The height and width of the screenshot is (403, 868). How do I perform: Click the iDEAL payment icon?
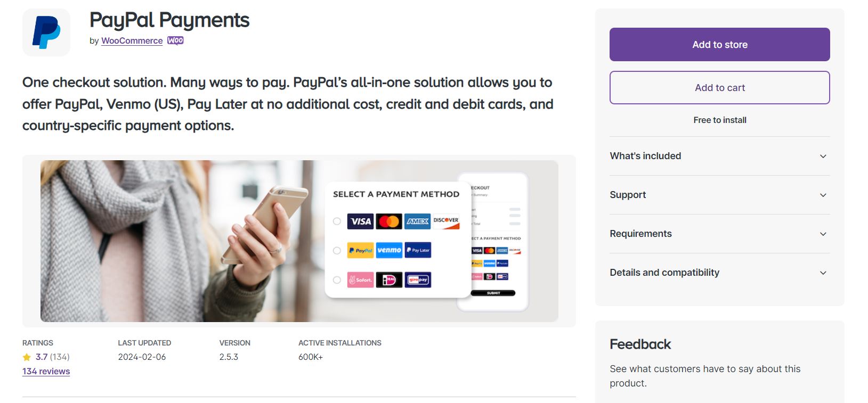click(389, 279)
